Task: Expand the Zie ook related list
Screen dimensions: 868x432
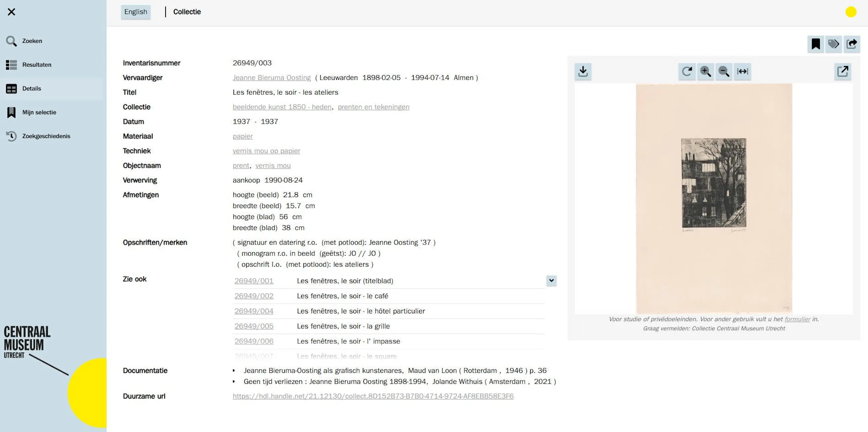Action: point(551,280)
